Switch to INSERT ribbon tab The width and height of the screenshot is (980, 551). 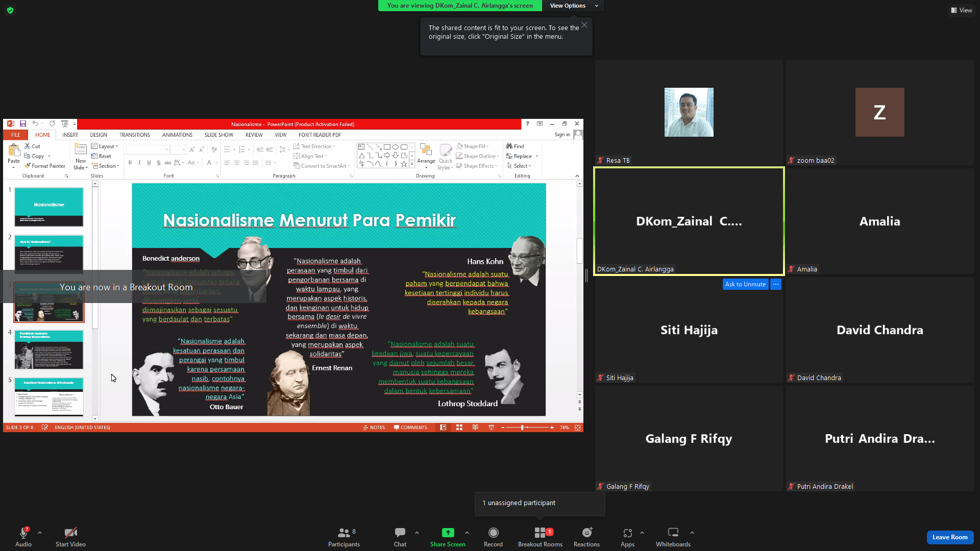[70, 135]
